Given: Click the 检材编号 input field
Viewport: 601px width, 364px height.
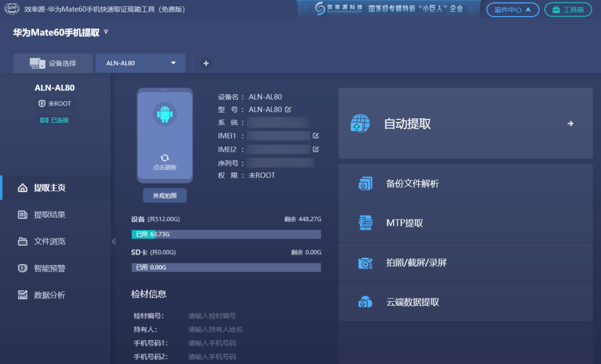Looking at the screenshot, I should coord(211,316).
